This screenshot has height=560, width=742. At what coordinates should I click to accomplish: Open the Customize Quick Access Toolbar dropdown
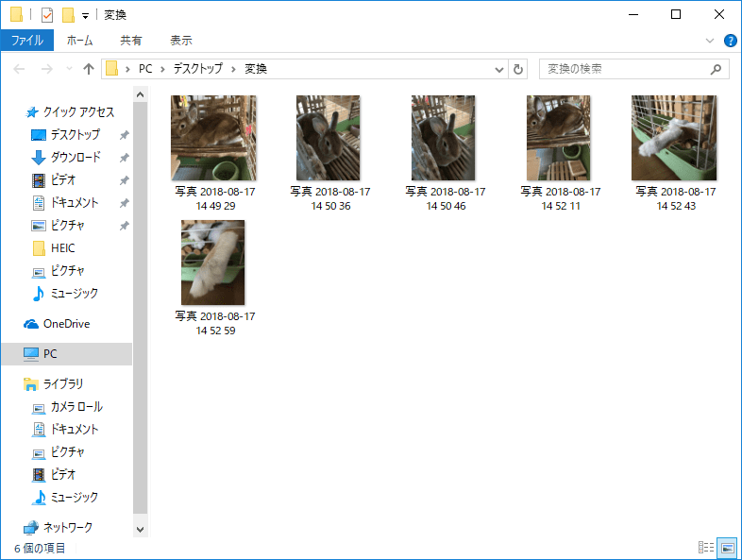point(85,16)
